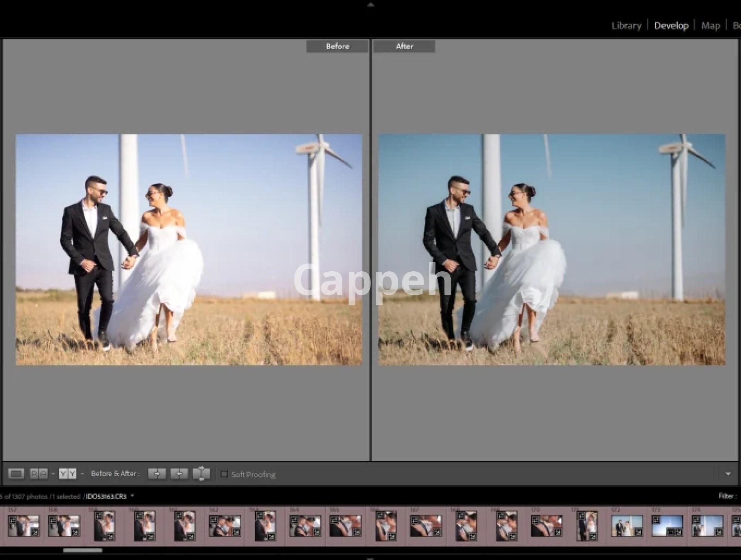The image size is (741, 560).
Task: Click the filmstrip horizontal scrollbar thumb
Action: coord(83,550)
